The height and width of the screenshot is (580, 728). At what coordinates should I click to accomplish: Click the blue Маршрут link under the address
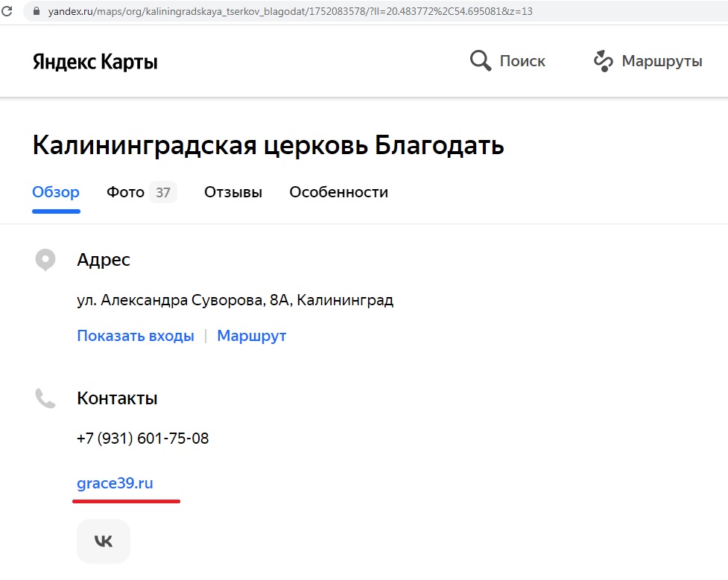pyautogui.click(x=251, y=336)
